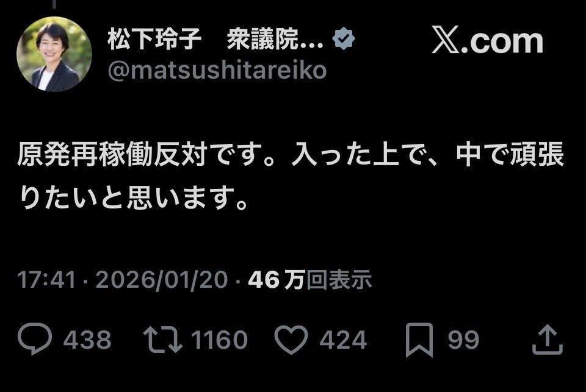The width and height of the screenshot is (586, 392).
Task: Tap the repost arrows icon
Action: coord(163,340)
